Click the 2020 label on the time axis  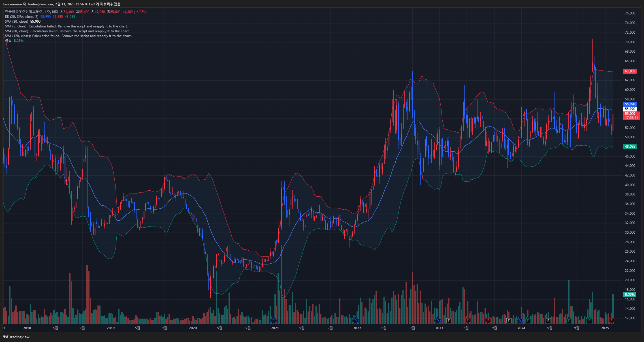tap(193, 328)
